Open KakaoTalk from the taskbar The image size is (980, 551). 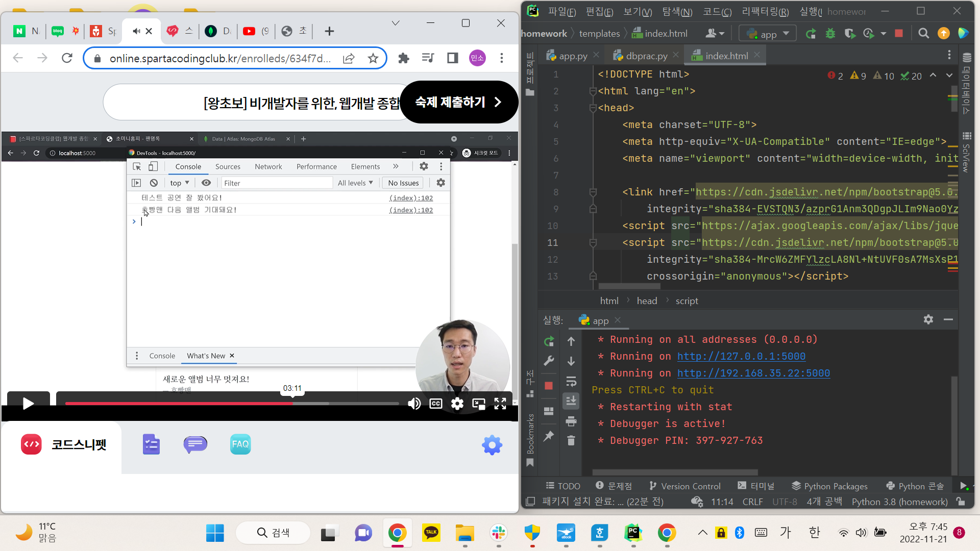point(431,533)
